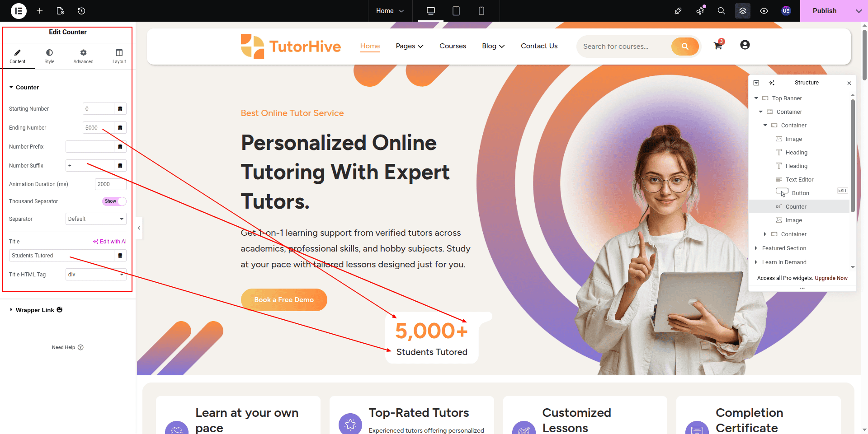The width and height of the screenshot is (868, 434).
Task: Toggle the Thousand Separator switch
Action: [114, 201]
